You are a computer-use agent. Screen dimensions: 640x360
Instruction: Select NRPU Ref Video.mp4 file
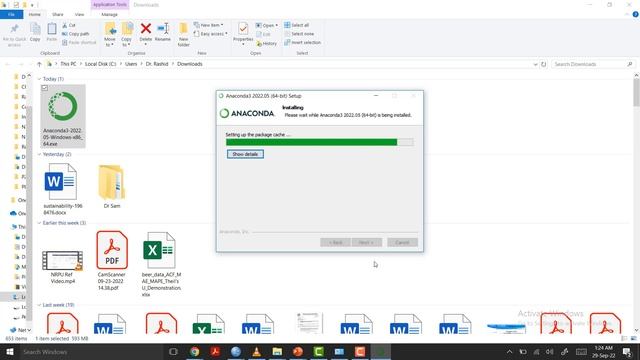pos(62,267)
